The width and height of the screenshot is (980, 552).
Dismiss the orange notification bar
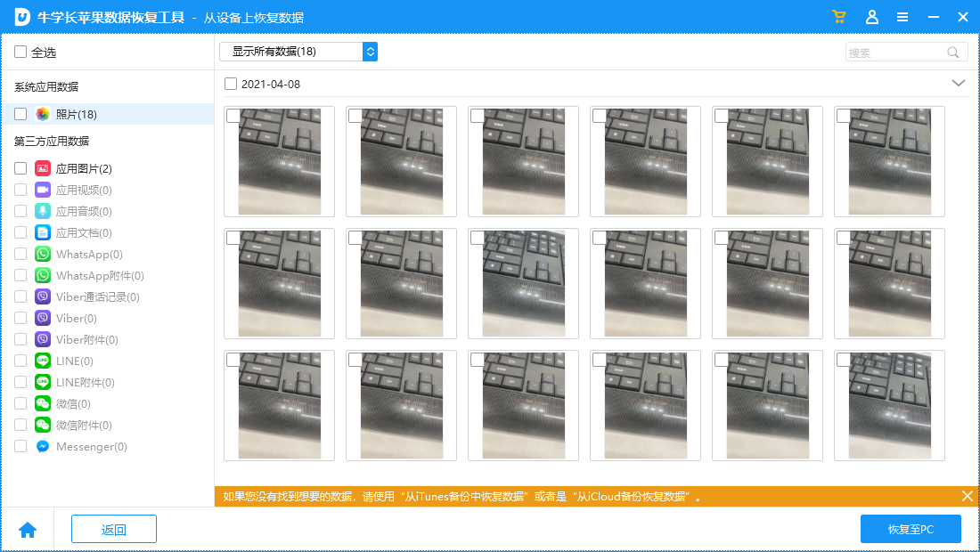(x=968, y=496)
